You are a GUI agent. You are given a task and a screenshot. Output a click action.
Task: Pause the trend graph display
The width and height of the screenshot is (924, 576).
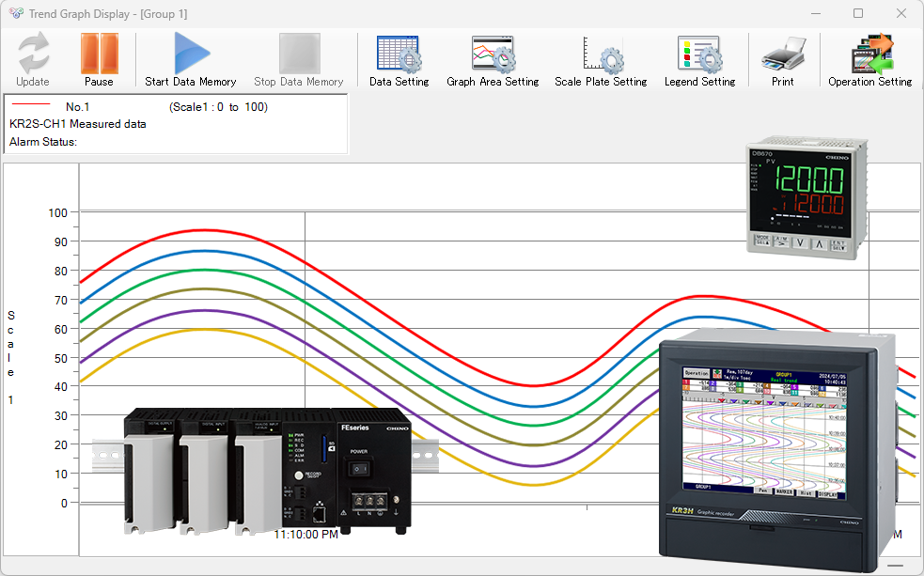[99, 60]
